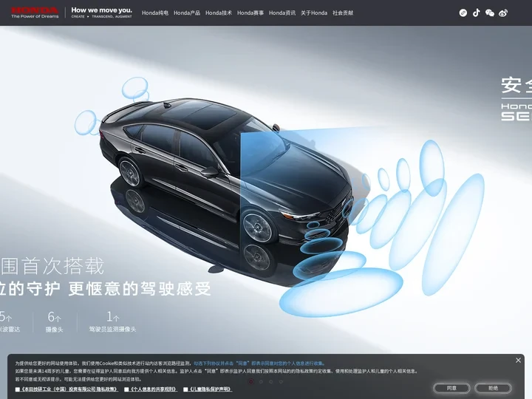532x399 pixels.
Task: Open the Honda产品 menu
Action: point(187,13)
